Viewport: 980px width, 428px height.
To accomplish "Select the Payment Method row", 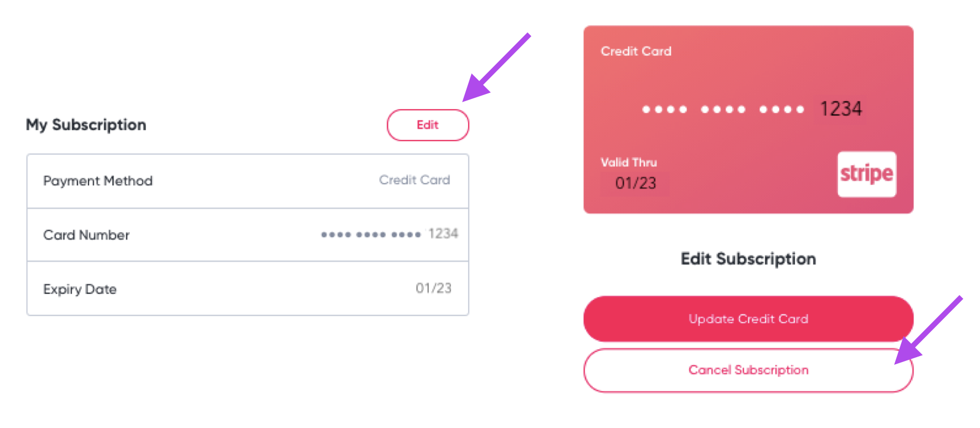I will click(248, 181).
